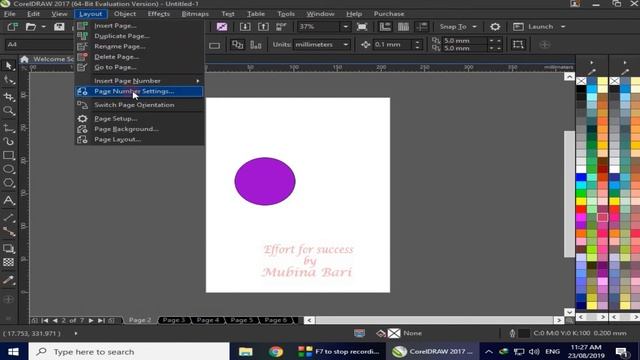Open Options gear icon in toolbar
Screen dimensions: 640x360
click(495, 27)
